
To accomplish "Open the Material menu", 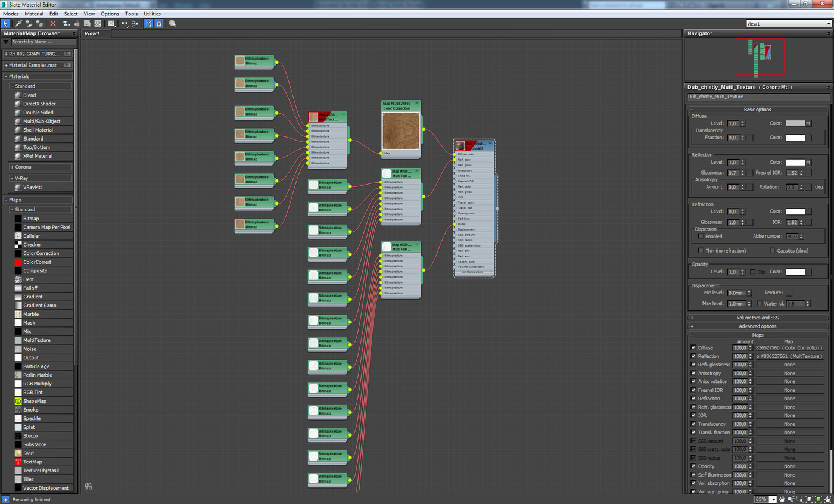I will pos(34,13).
